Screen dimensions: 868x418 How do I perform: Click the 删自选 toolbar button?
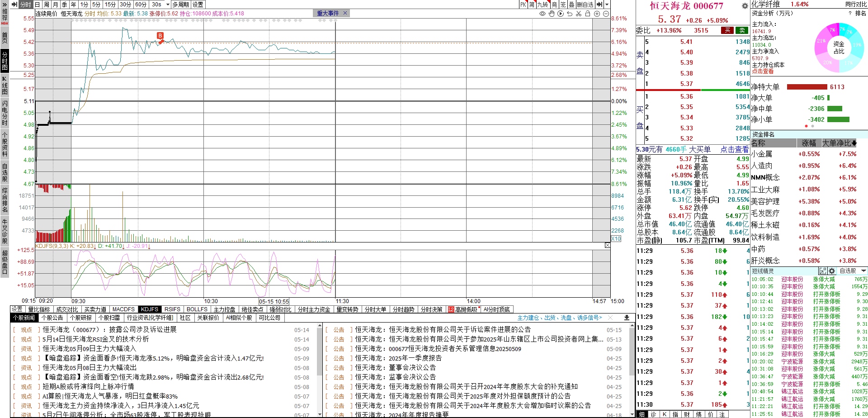(x=585, y=5)
